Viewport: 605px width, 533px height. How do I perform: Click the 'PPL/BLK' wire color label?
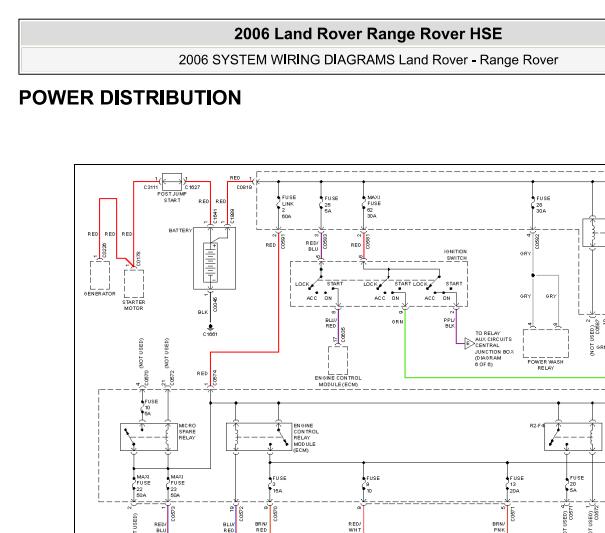[450, 323]
